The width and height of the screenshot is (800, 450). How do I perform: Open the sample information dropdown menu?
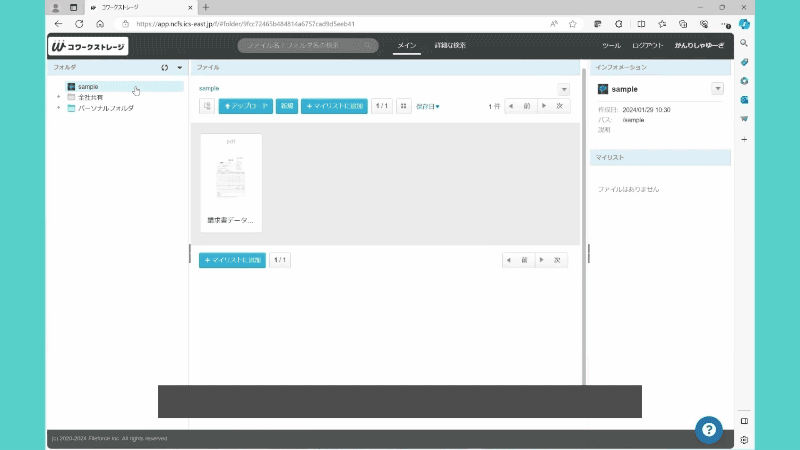(x=717, y=89)
